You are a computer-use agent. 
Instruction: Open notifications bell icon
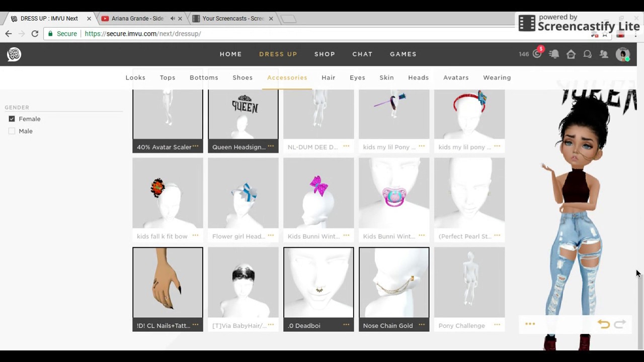(554, 54)
